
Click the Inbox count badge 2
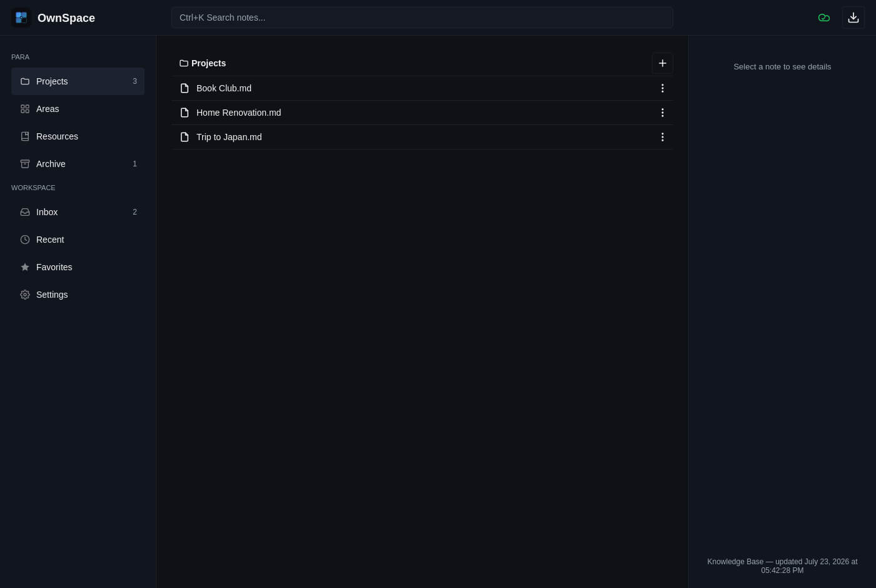pyautogui.click(x=135, y=212)
